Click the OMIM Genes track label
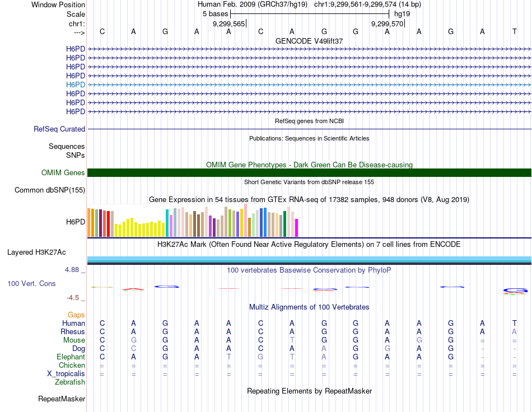Image resolution: width=532 pixels, height=412 pixels. pyautogui.click(x=63, y=172)
